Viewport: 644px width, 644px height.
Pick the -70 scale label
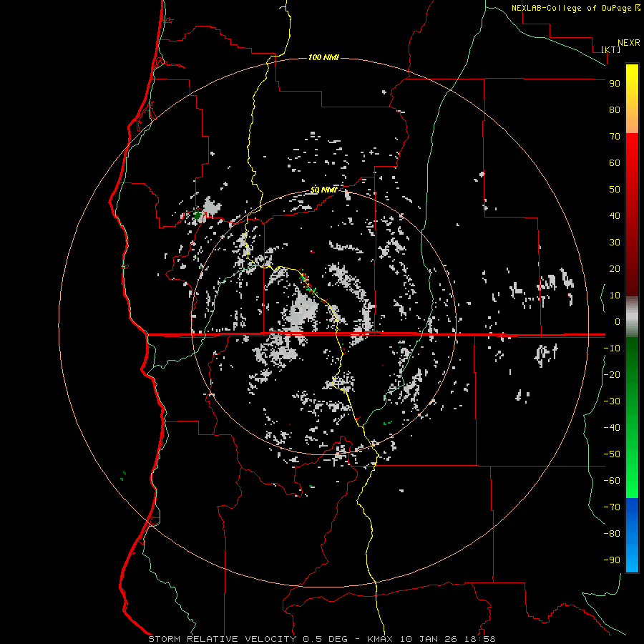point(612,507)
